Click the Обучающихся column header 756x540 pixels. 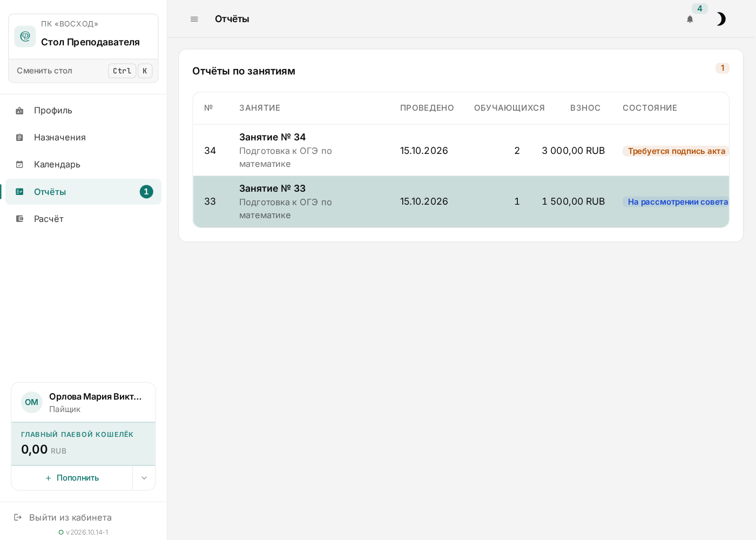coord(510,108)
